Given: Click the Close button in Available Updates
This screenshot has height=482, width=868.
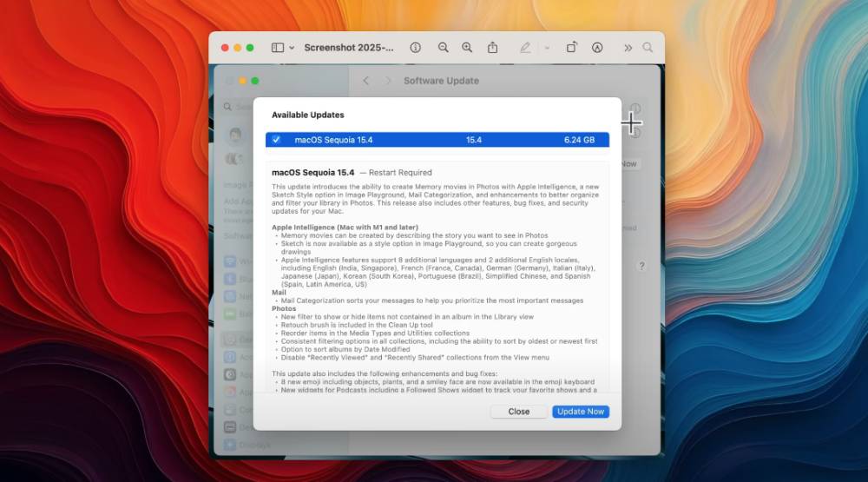Looking at the screenshot, I should [519, 412].
